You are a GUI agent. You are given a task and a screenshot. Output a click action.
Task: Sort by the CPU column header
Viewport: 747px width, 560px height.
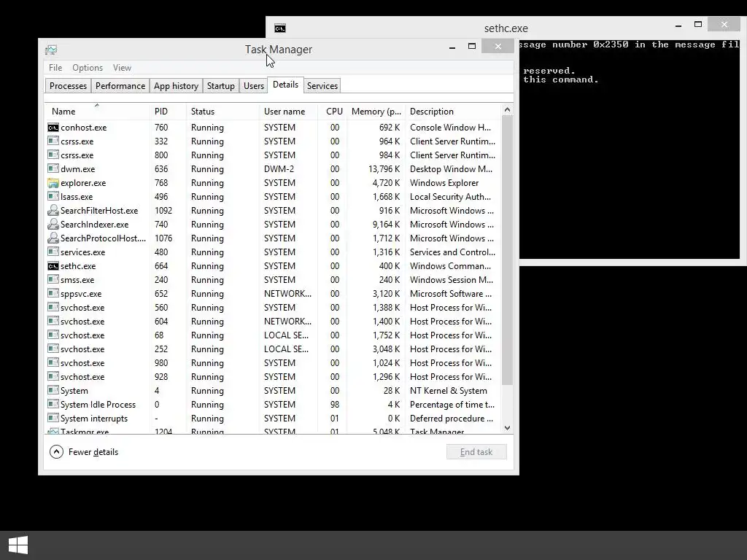pos(333,112)
